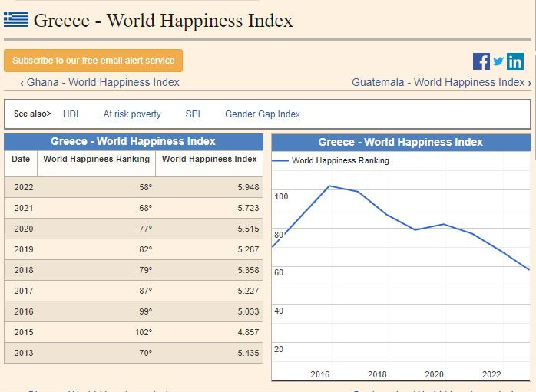The image size is (536, 392).
Task: Select the 2022 table row
Action: click(133, 187)
